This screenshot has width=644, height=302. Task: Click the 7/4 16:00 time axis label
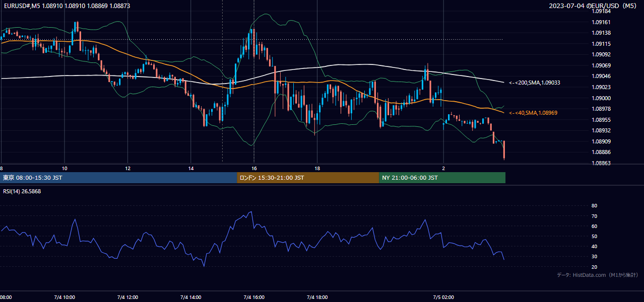coord(253,297)
